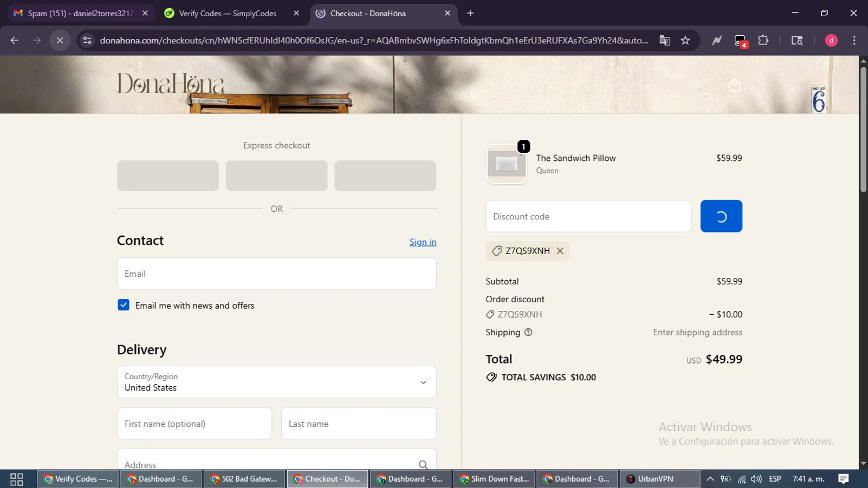Show hidden system tray icons
This screenshot has width=868, height=488.
pos(710,479)
